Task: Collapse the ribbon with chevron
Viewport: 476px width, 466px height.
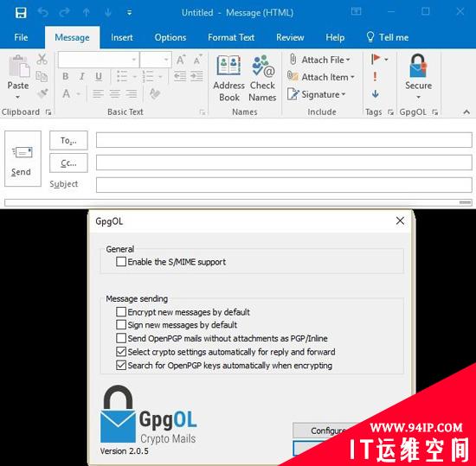Action: click(466, 112)
